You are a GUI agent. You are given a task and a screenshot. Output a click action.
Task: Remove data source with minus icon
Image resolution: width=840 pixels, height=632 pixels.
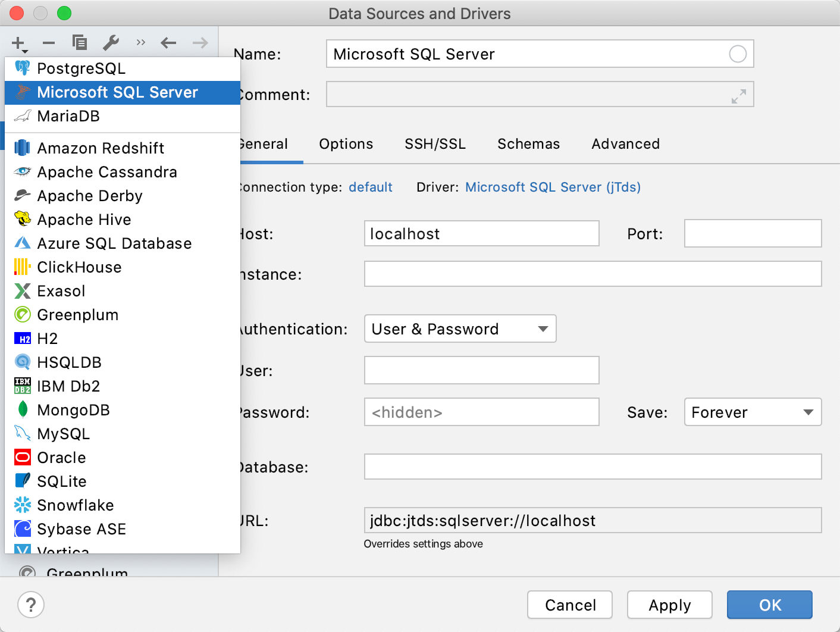49,43
